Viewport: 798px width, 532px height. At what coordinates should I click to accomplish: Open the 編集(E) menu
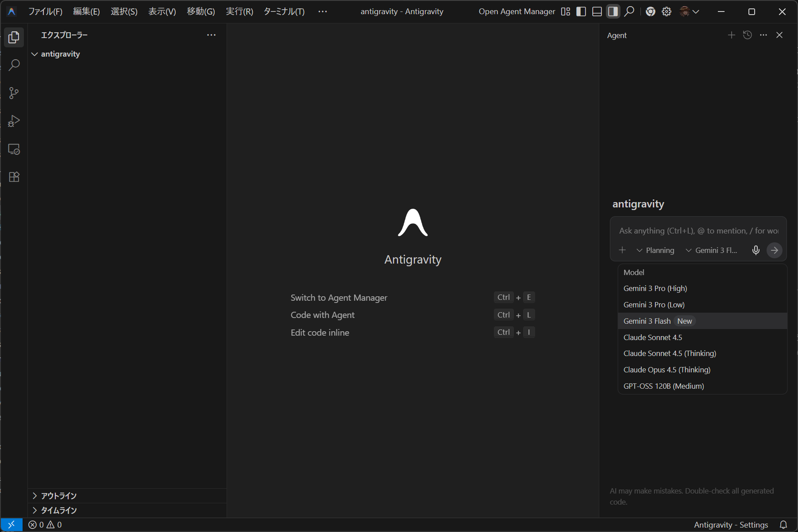(87, 11)
